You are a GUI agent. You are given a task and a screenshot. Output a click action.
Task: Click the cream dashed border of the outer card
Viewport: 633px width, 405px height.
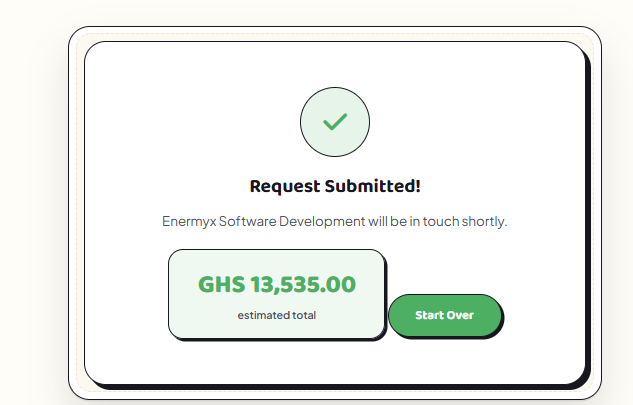[335, 34]
